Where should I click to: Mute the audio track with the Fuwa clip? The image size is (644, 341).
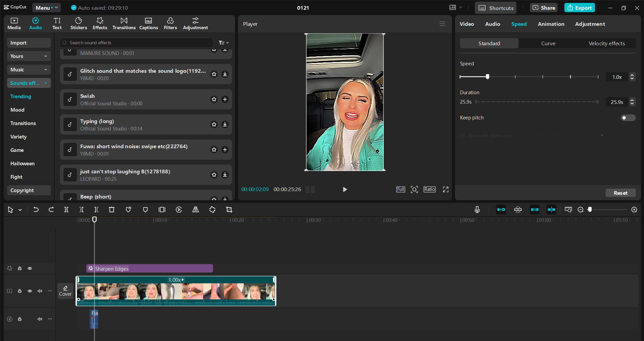coord(40,319)
